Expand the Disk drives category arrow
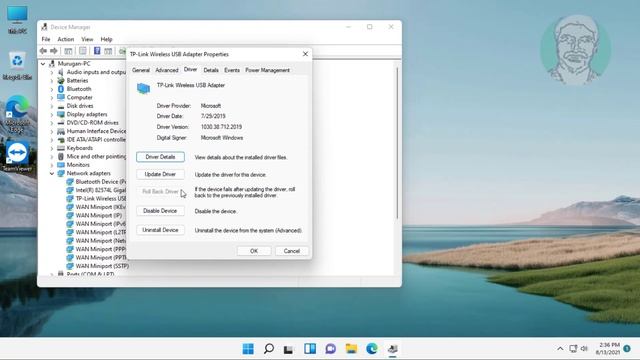This screenshot has height=360, width=640. [x=52, y=106]
